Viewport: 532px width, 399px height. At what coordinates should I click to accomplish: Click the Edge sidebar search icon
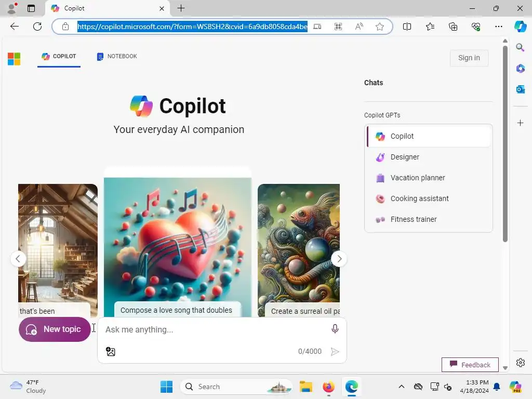point(520,47)
